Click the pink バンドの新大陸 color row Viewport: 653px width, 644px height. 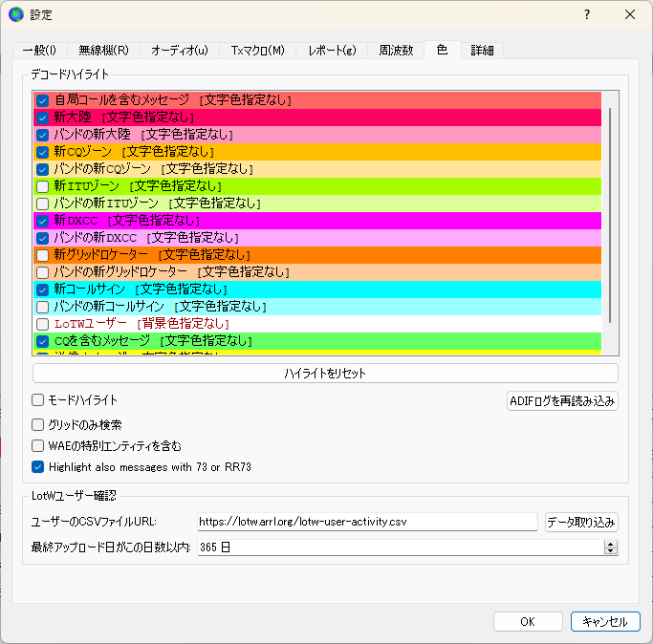[x=317, y=135]
